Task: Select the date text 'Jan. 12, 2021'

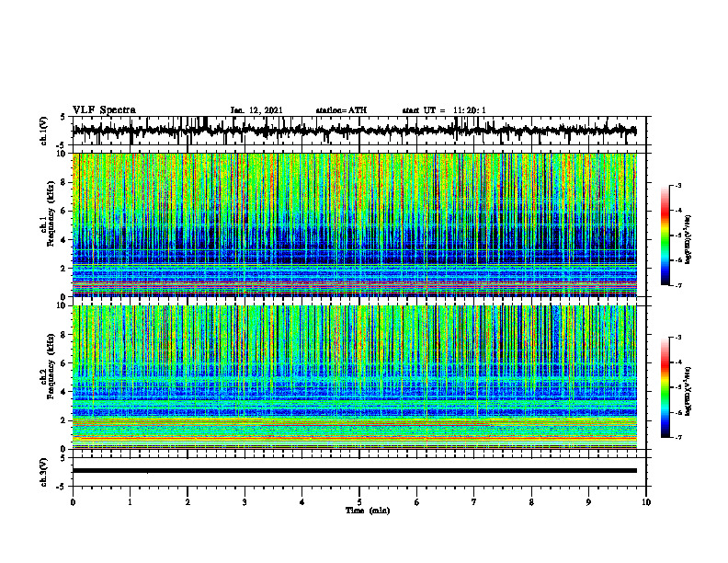Action: click(x=256, y=110)
